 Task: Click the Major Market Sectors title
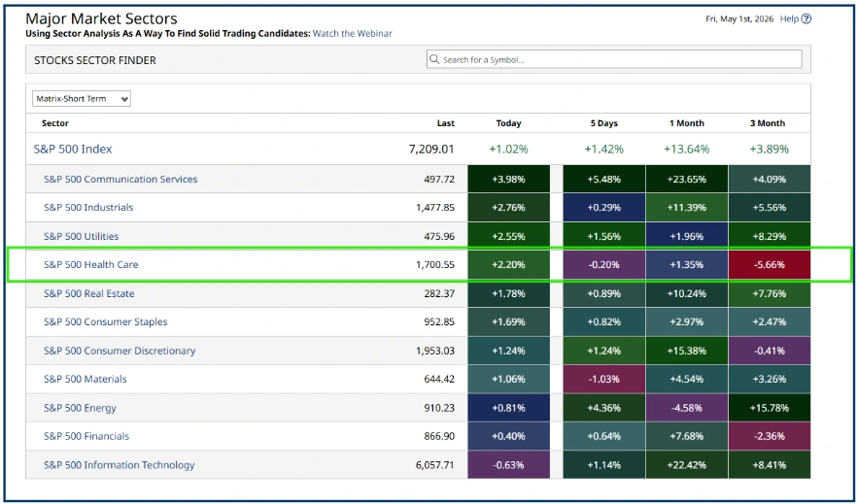[101, 18]
